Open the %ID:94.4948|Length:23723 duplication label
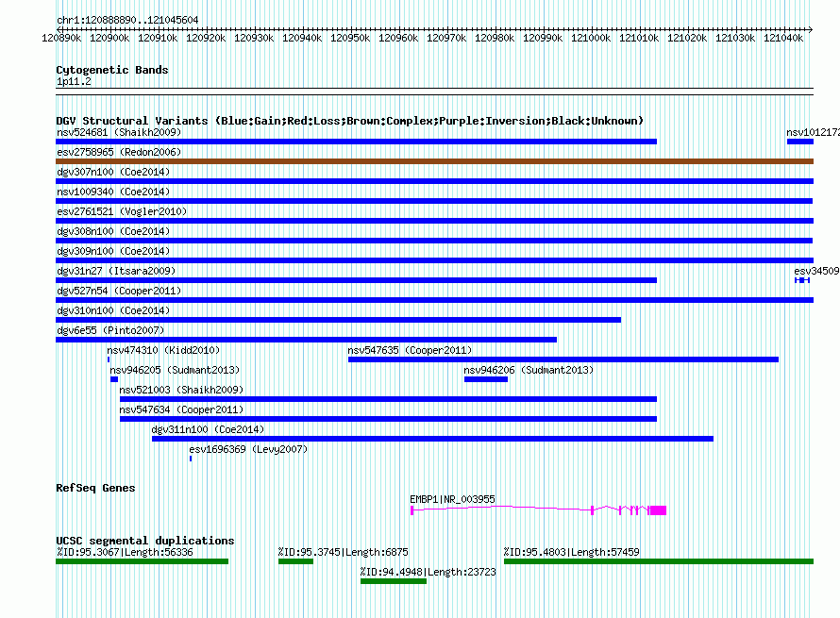Screen dimensions: 840x618 428,572
